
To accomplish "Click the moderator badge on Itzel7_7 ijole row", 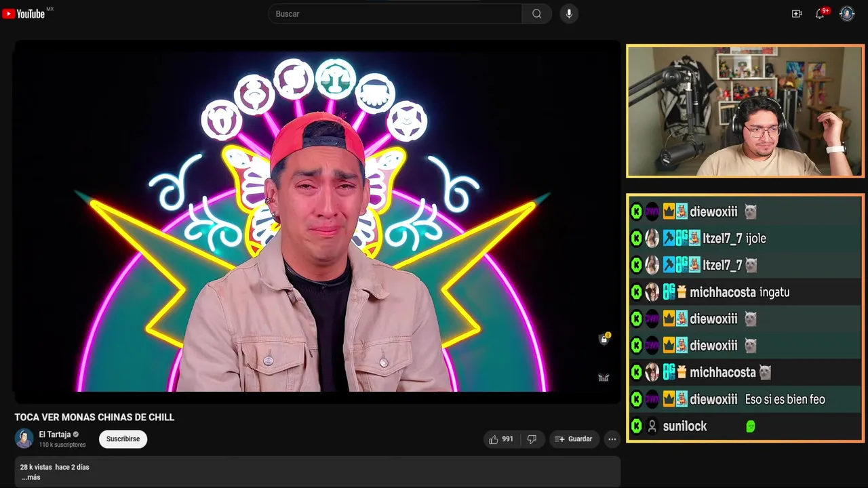I will (x=669, y=238).
